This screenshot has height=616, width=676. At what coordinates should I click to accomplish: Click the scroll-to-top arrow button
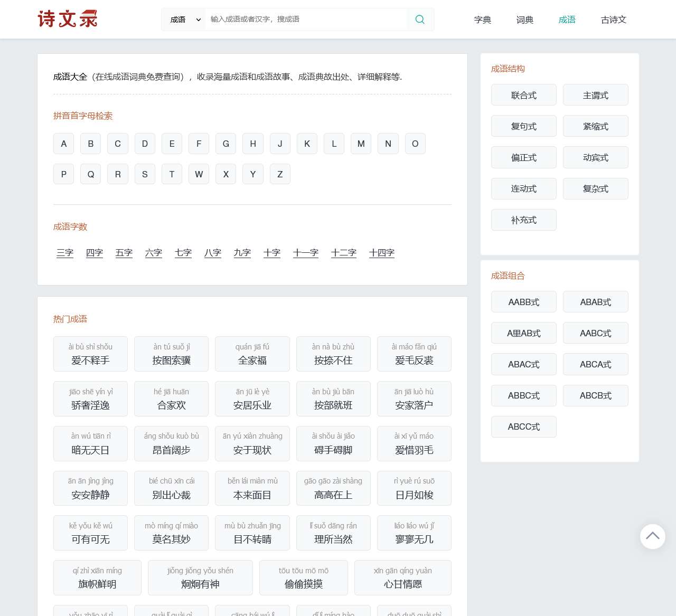point(652,536)
